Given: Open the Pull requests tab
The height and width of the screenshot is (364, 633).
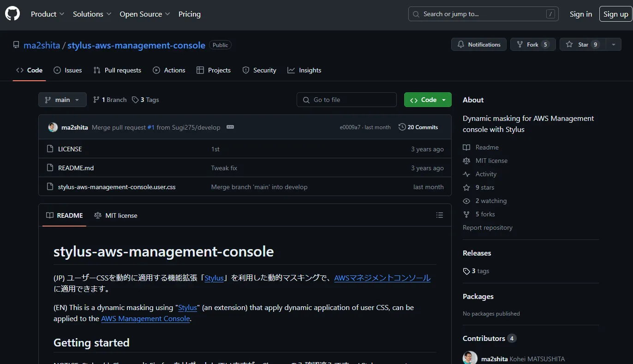Looking at the screenshot, I should (117, 70).
